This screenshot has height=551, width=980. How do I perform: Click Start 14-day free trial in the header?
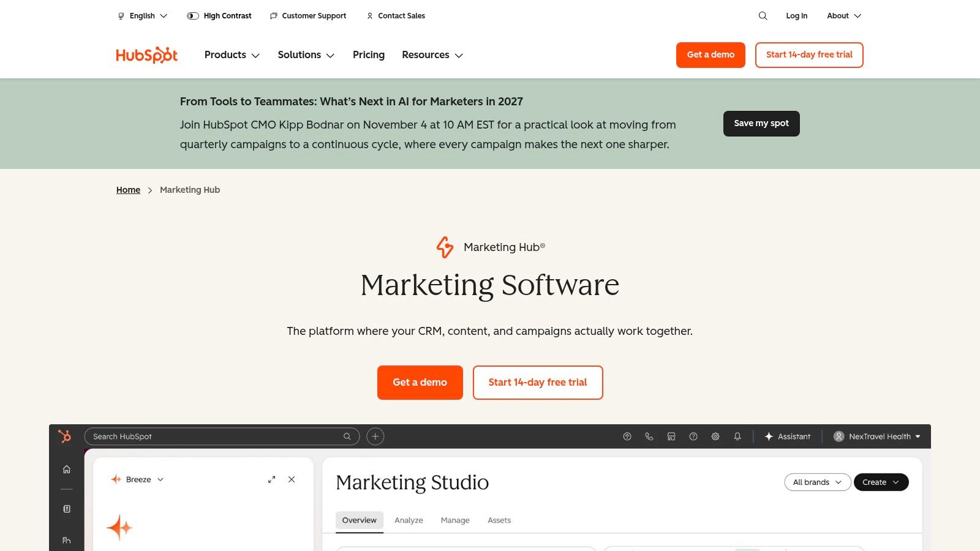pyautogui.click(x=809, y=55)
